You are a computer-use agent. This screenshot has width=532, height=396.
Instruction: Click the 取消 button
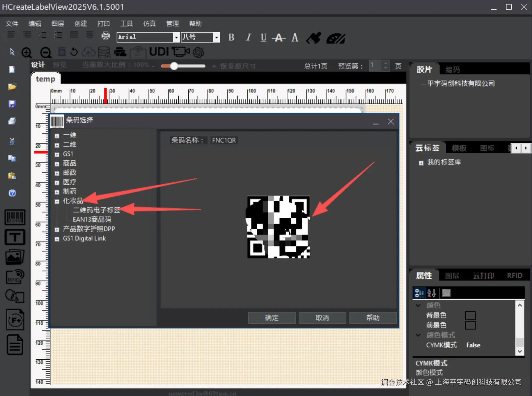click(322, 317)
